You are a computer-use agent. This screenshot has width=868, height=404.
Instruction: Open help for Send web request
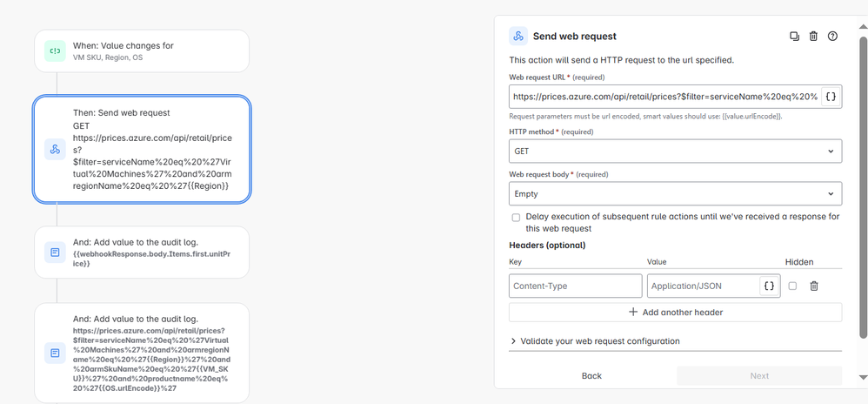pyautogui.click(x=832, y=36)
